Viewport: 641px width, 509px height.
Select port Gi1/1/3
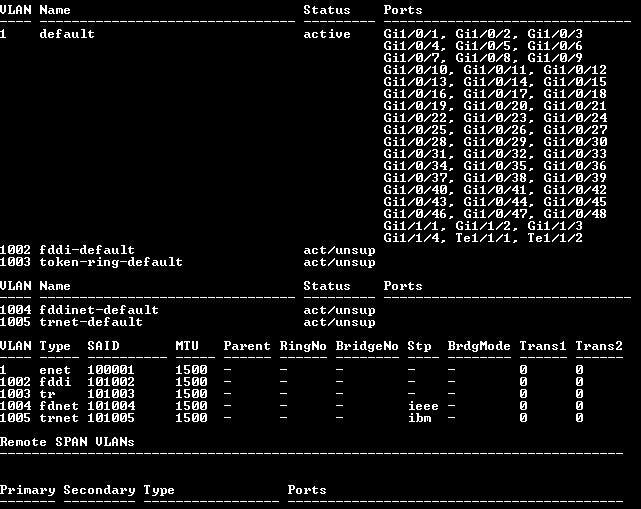[555, 226]
